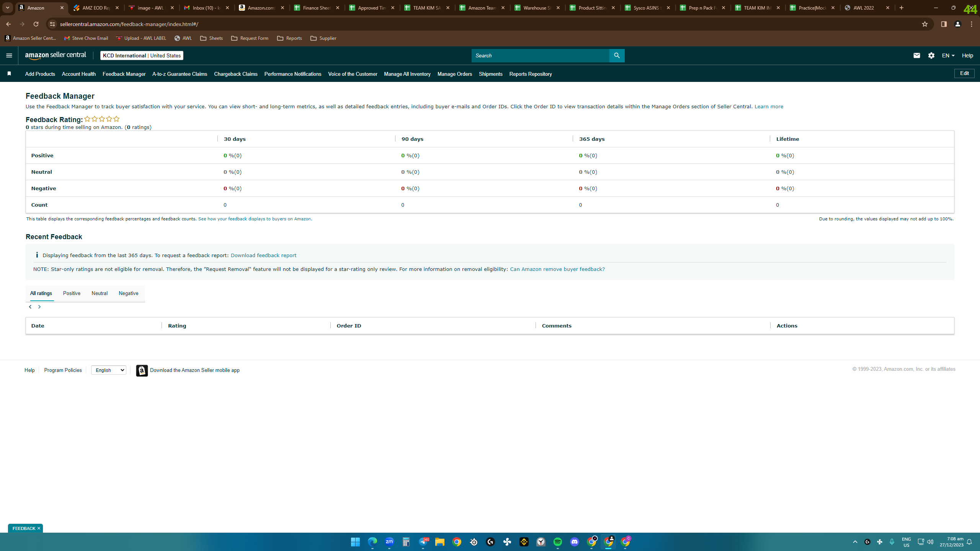The width and height of the screenshot is (980, 551).
Task: Go back in browser history
Action: coord(8,24)
